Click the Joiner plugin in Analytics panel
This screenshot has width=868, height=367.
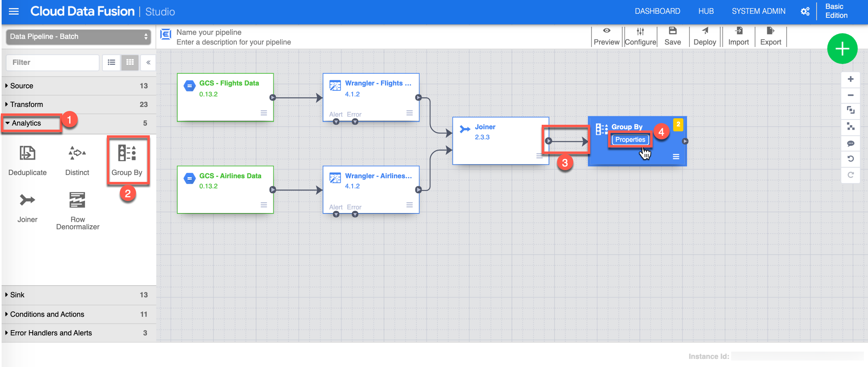click(x=27, y=201)
